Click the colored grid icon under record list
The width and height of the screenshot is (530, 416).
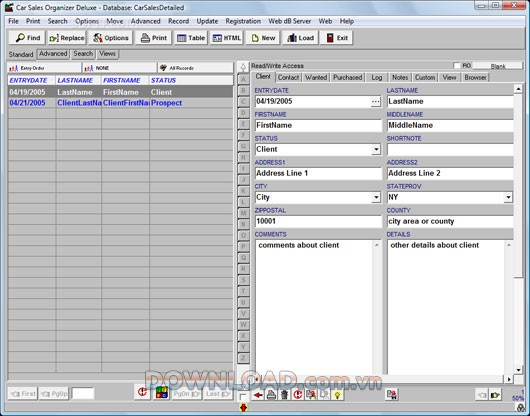click(162, 393)
